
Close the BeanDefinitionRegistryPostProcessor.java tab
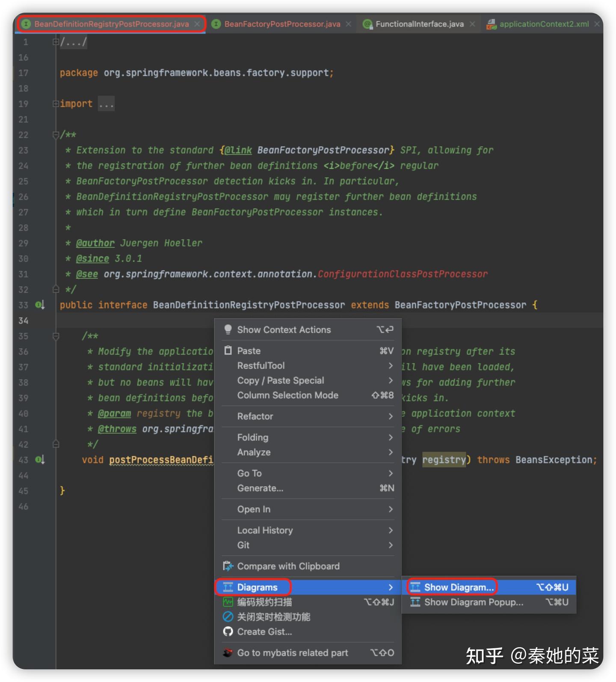[197, 24]
